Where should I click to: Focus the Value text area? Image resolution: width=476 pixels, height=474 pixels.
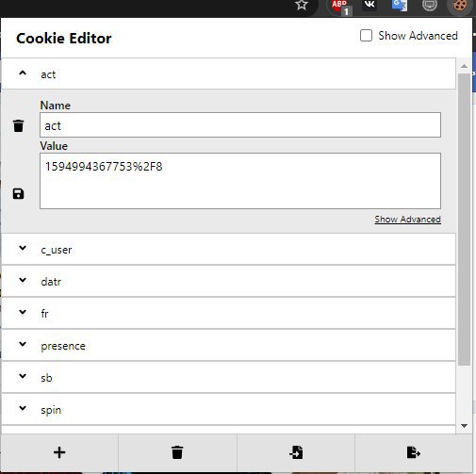point(240,181)
